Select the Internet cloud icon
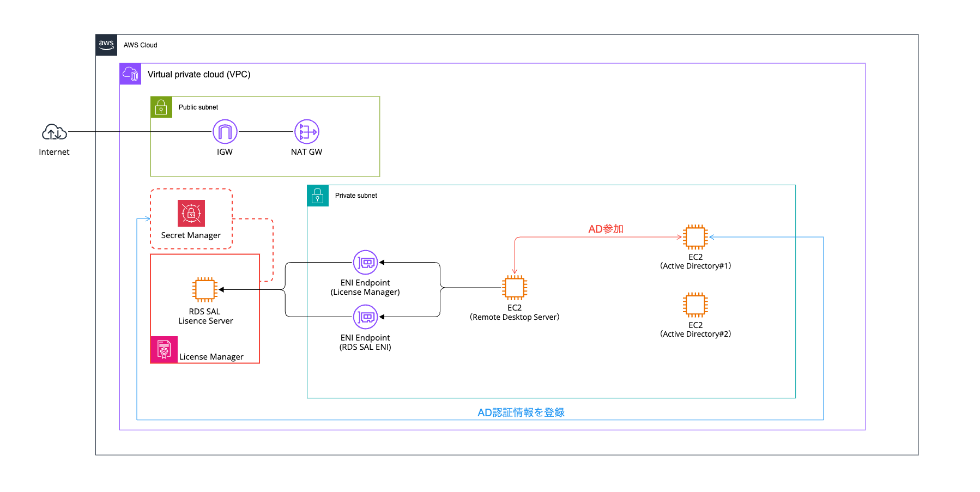The height and width of the screenshot is (492, 980). 55,132
